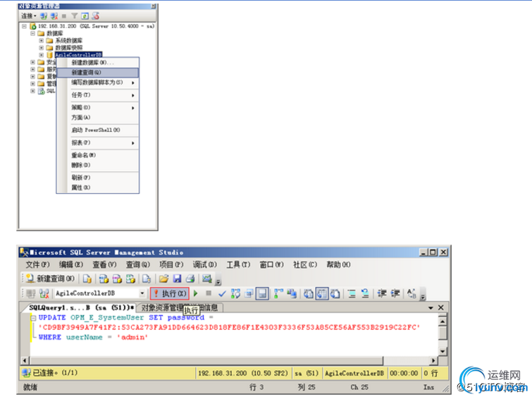532x399 pixels.
Task: Open the Connect (连接) dropdown in Object Explorer
Action: [29, 16]
